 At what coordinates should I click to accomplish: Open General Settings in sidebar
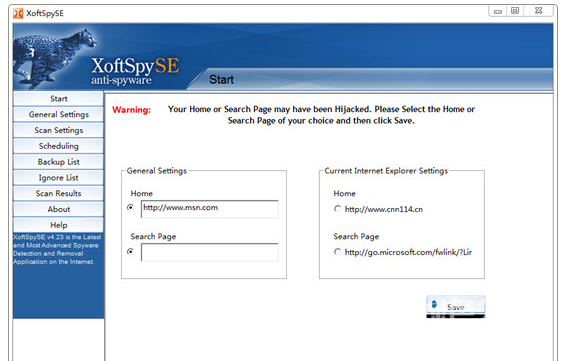coord(58,114)
